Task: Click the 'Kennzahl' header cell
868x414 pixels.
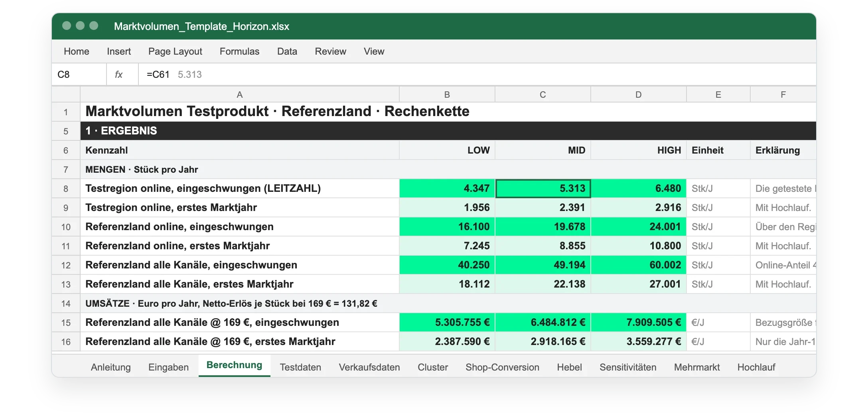Action: click(x=239, y=150)
